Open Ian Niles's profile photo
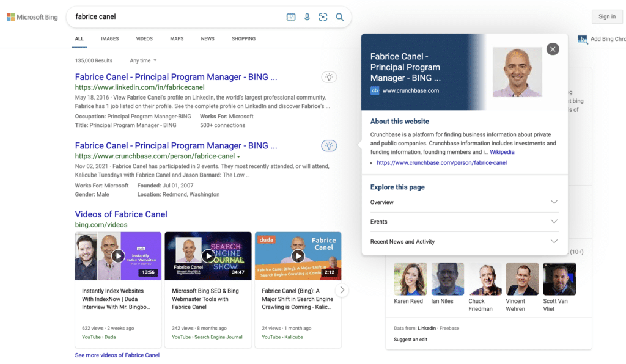626x364 pixels. (447, 278)
